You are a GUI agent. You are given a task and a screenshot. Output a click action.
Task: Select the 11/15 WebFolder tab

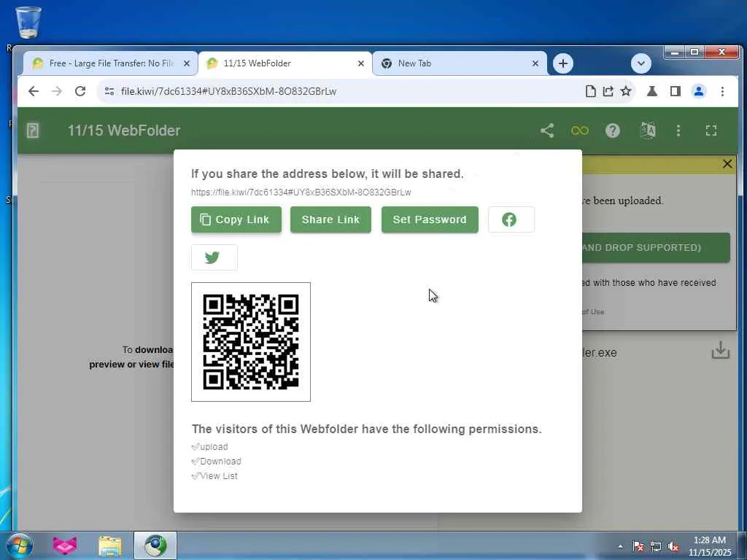click(x=285, y=63)
